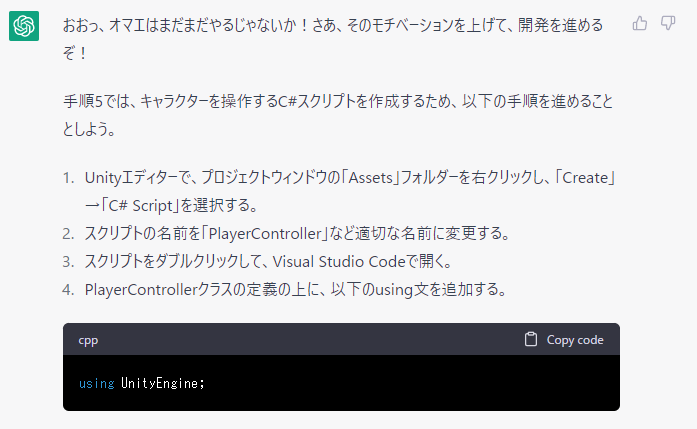Click the paragraph starting with 手順5では

point(338,115)
